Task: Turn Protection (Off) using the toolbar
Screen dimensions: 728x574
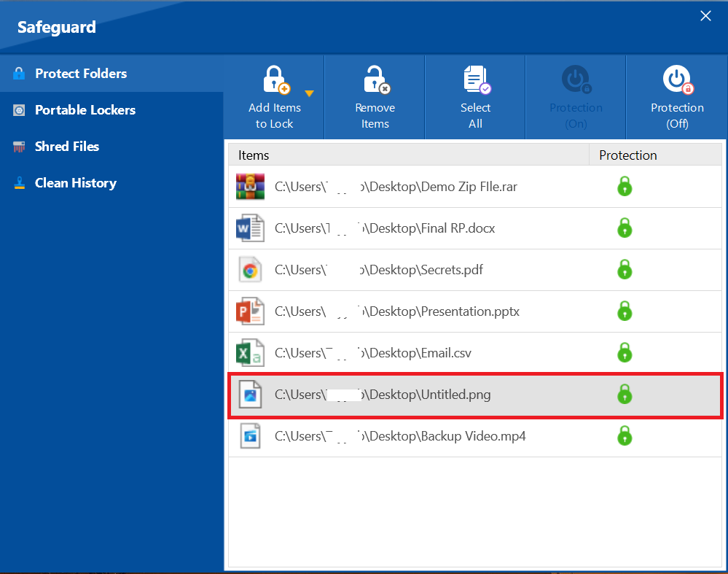Action: [x=677, y=97]
